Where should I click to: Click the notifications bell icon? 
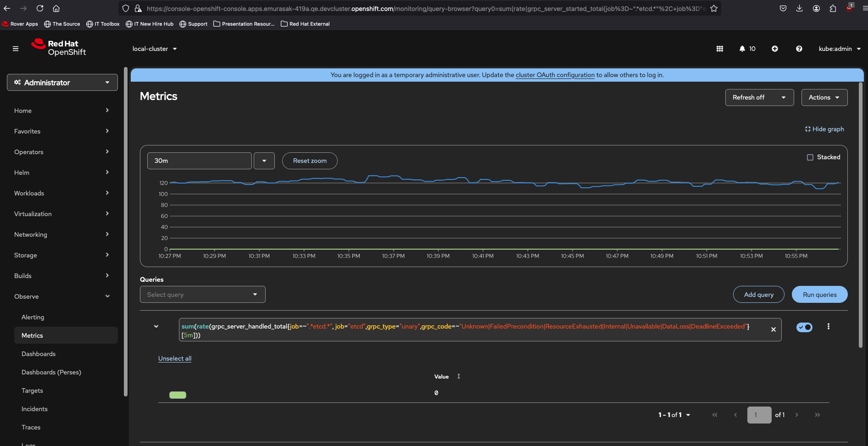pyautogui.click(x=742, y=49)
